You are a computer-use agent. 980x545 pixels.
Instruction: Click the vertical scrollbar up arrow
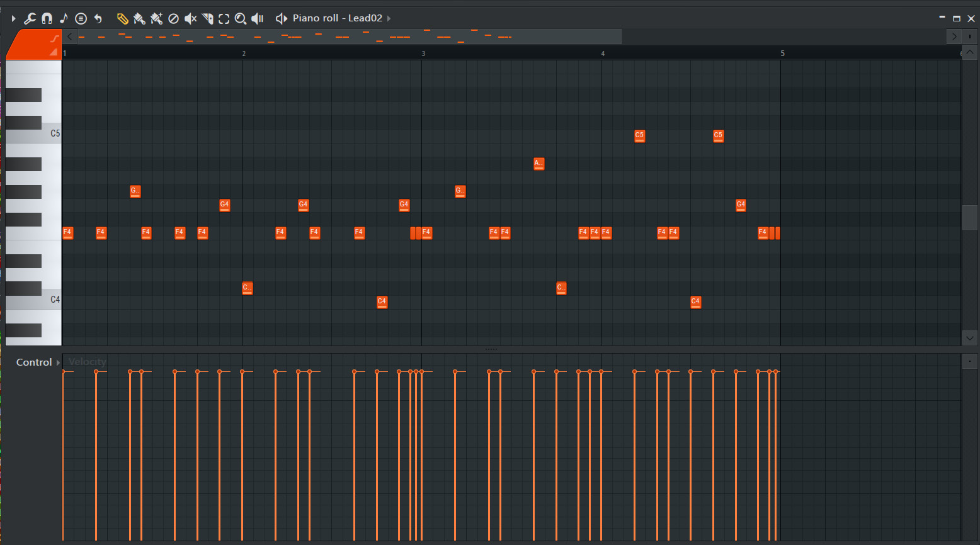(x=970, y=53)
